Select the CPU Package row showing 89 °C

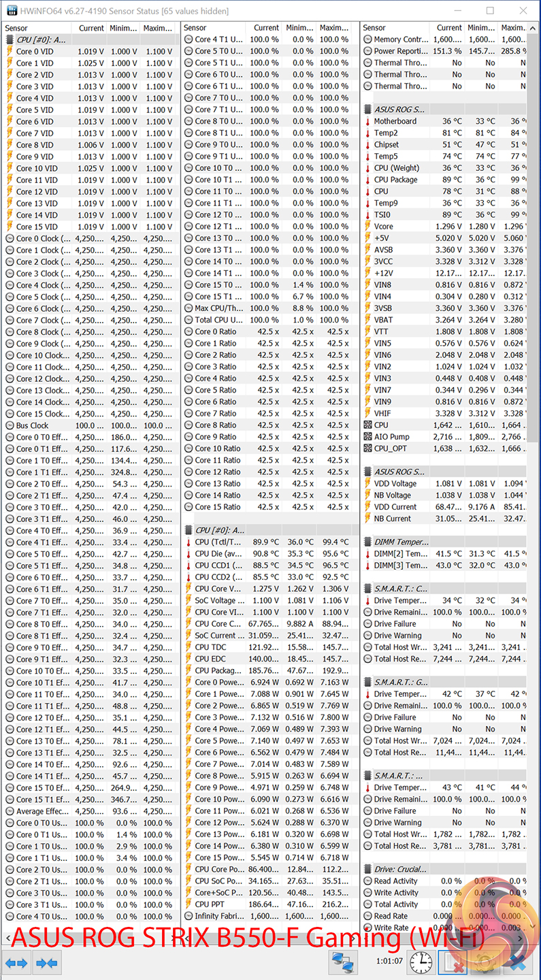(444, 180)
